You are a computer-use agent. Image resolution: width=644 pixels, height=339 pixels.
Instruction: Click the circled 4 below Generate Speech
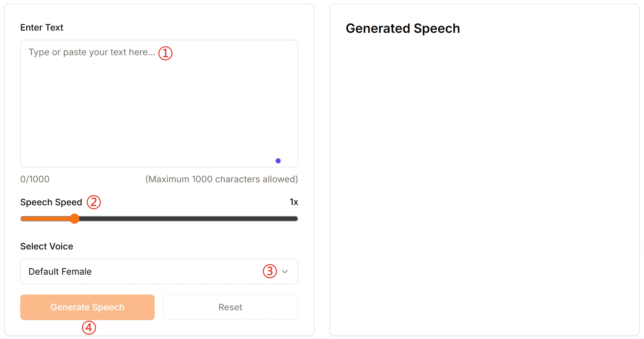[x=89, y=328]
